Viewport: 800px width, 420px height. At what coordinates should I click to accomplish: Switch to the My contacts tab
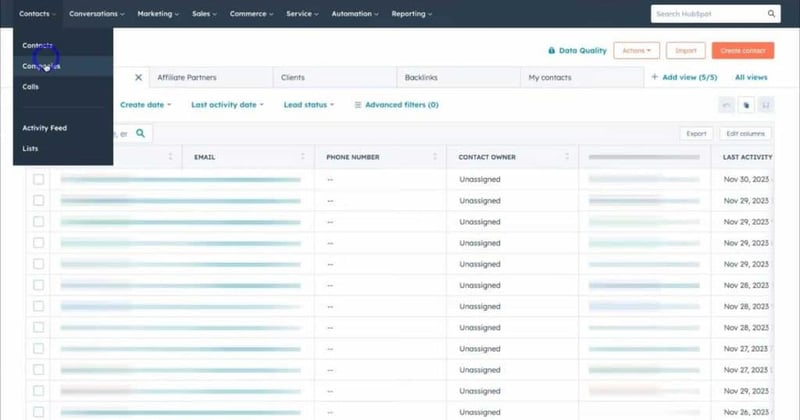(x=582, y=78)
